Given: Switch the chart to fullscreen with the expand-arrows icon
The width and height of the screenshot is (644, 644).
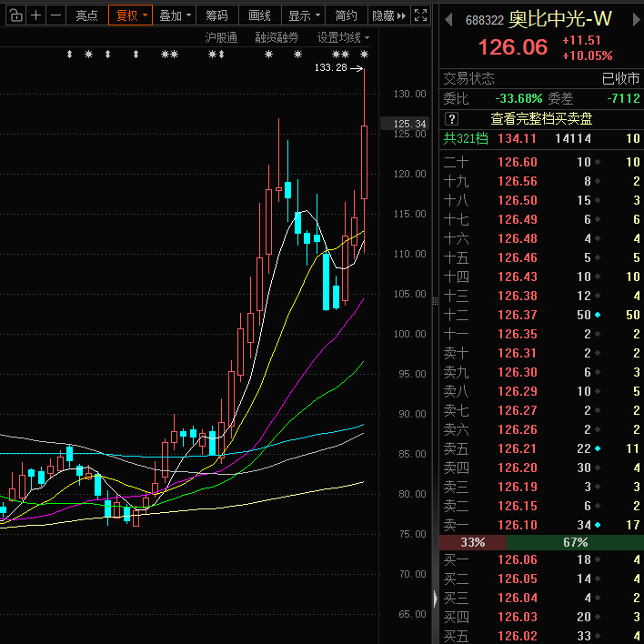Looking at the screenshot, I should point(420,15).
